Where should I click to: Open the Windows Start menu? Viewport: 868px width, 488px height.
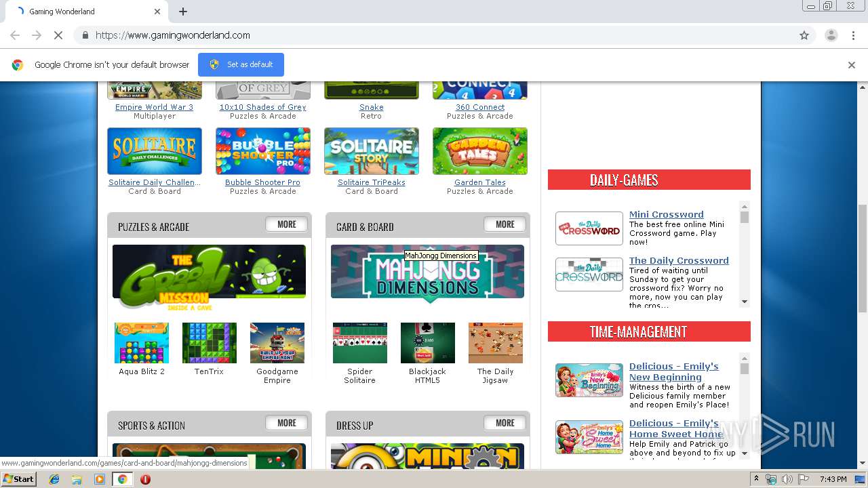(19, 479)
